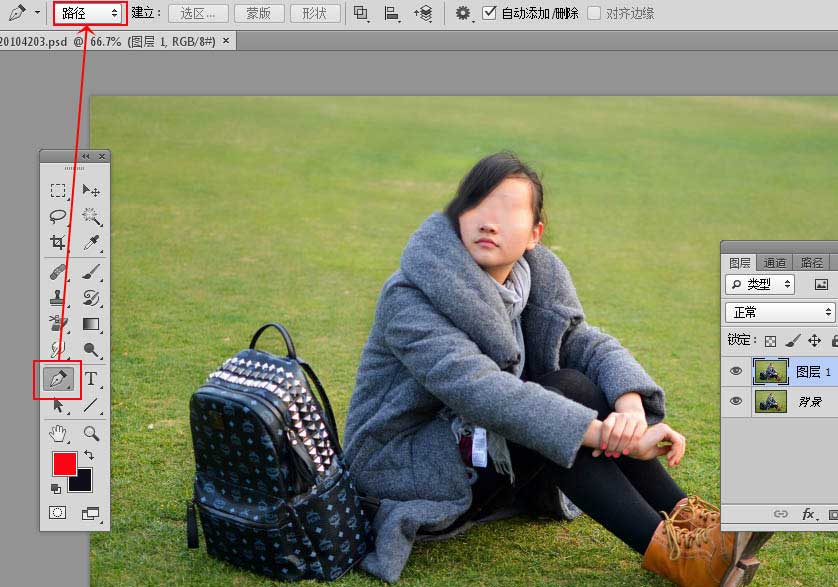Image resolution: width=838 pixels, height=587 pixels.
Task: Choose the Magic Wand tool
Action: point(91,216)
